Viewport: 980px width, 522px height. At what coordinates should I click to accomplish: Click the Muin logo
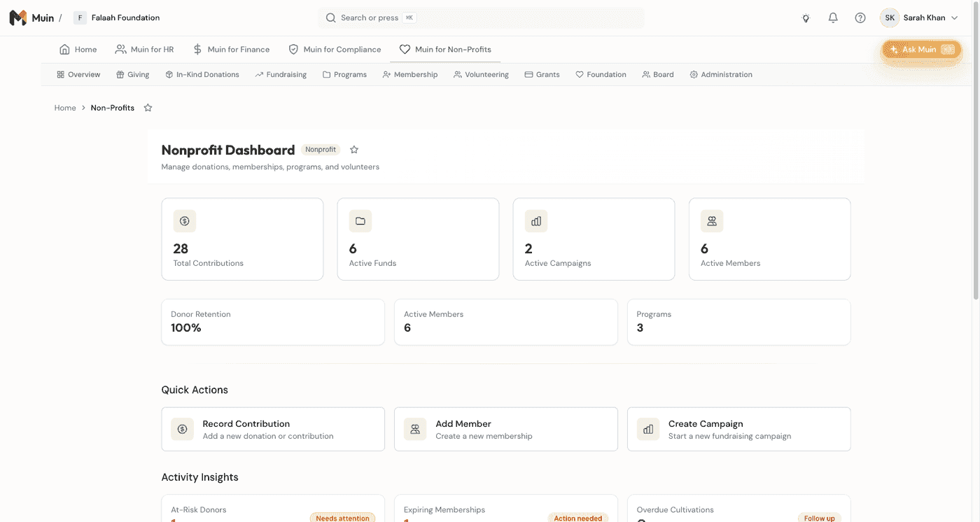pyautogui.click(x=19, y=17)
